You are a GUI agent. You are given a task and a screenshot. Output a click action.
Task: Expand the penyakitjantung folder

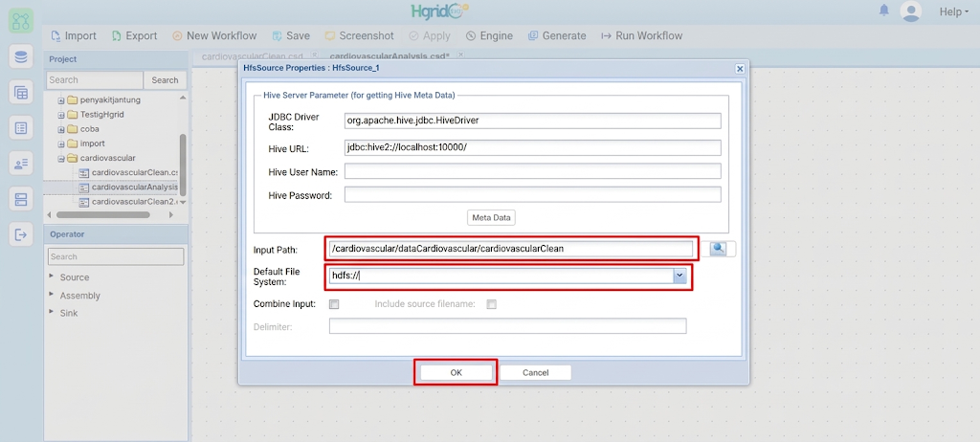coord(61,100)
